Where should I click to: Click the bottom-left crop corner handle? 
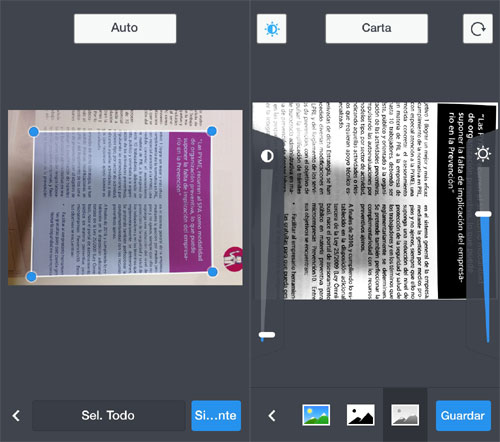pyautogui.click(x=31, y=277)
